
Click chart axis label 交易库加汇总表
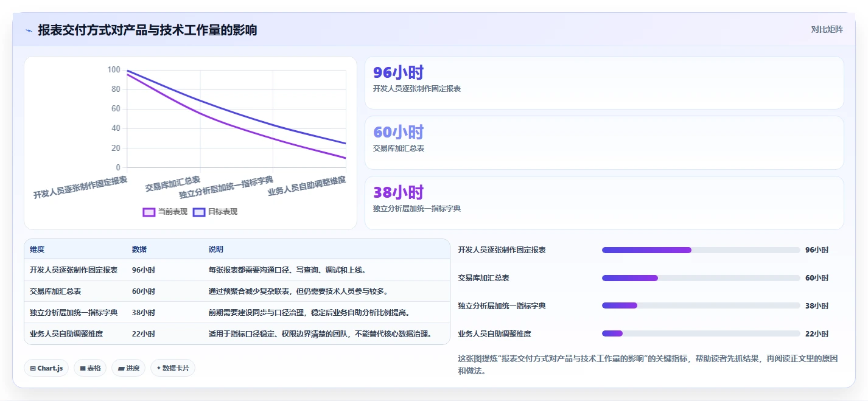[x=173, y=184]
